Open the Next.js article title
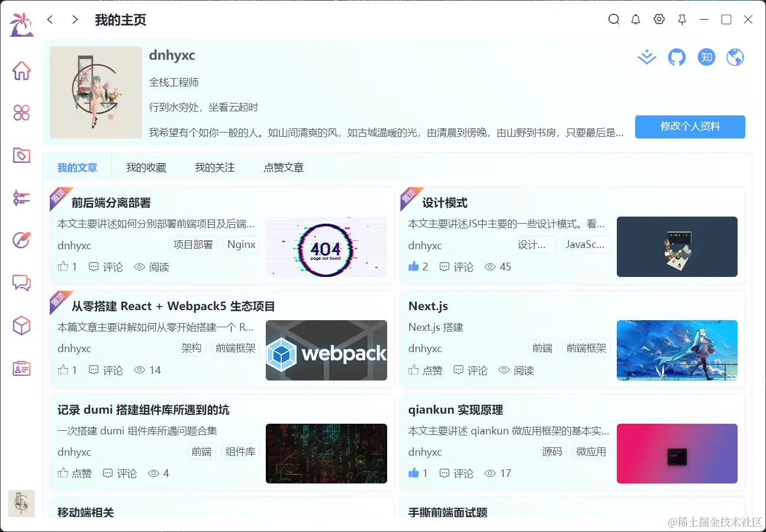The width and height of the screenshot is (766, 532). (x=428, y=307)
